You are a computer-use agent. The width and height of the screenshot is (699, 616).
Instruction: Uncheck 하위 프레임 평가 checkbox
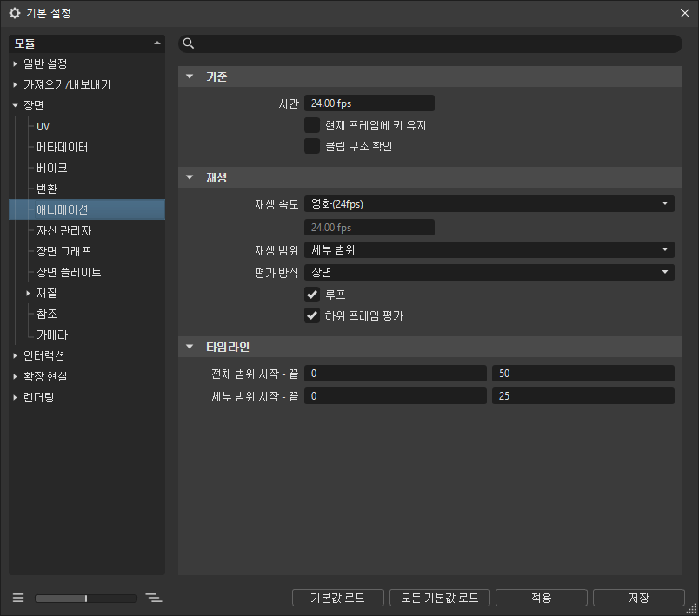[x=312, y=315]
